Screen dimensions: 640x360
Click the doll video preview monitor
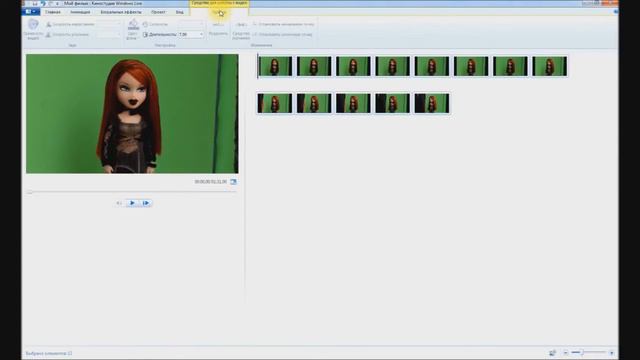(132, 114)
